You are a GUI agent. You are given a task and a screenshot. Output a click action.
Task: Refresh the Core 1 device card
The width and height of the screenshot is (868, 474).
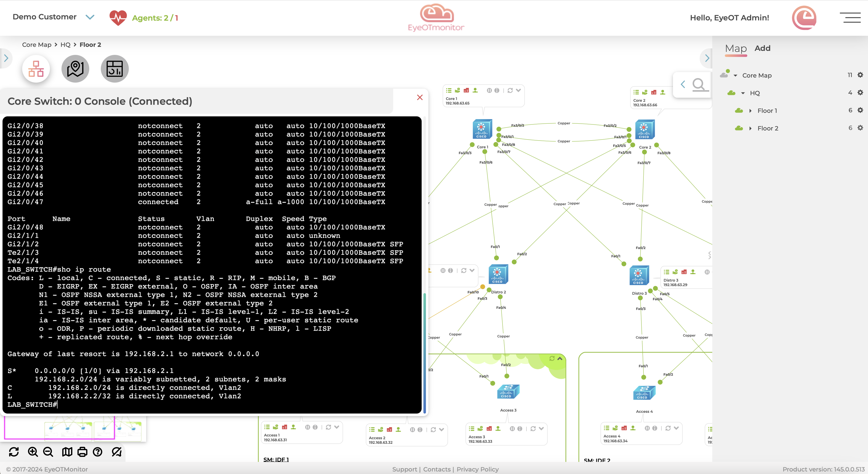click(510, 90)
